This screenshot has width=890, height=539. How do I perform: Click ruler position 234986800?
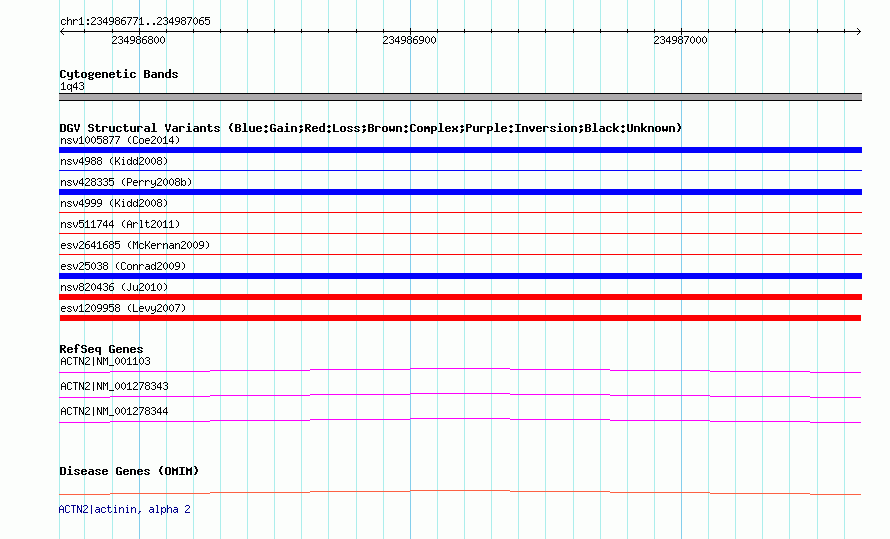[138, 40]
